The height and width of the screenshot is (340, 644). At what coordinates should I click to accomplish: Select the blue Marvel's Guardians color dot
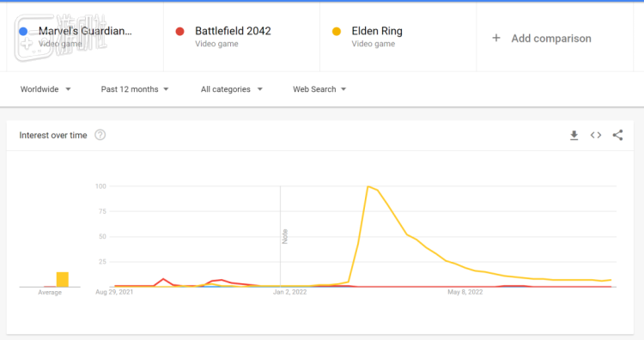tap(23, 31)
